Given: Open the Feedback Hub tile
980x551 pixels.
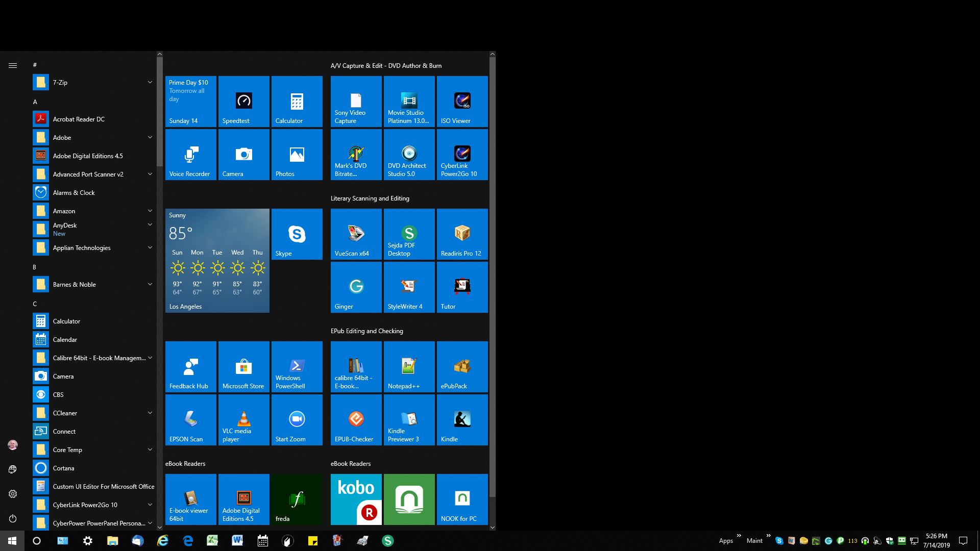Looking at the screenshot, I should pyautogui.click(x=190, y=367).
